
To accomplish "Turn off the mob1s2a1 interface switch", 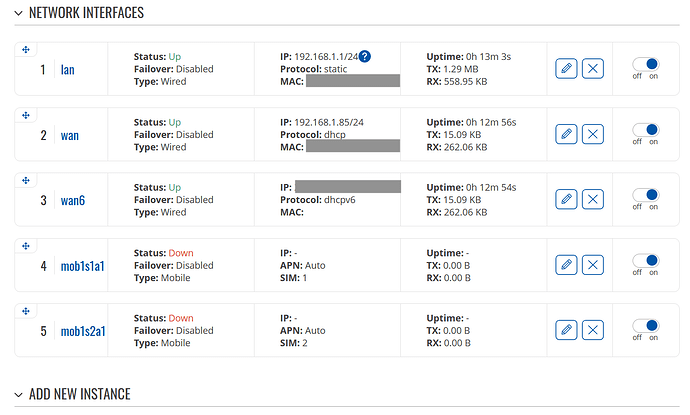I will pos(646,326).
